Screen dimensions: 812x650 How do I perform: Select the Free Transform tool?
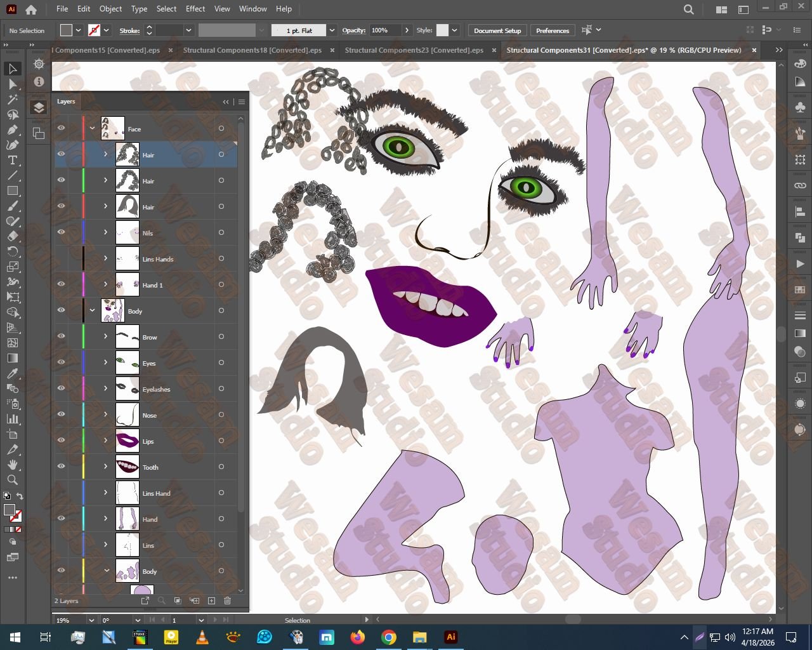(x=13, y=297)
